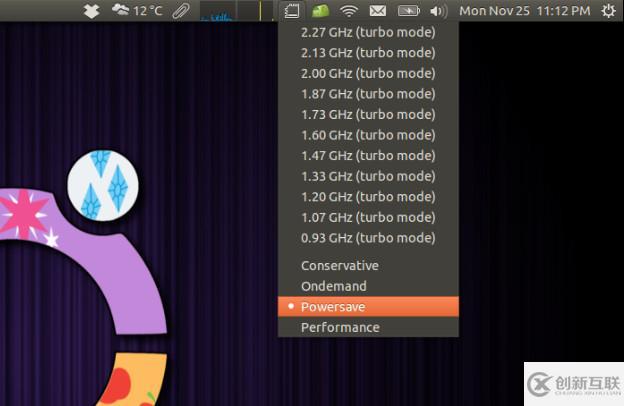Switch governor to Conservative

coord(368,265)
